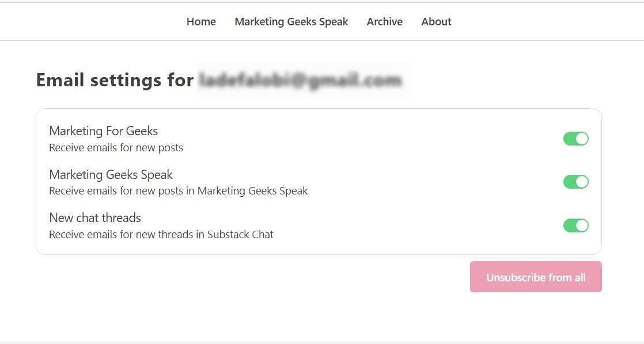Image resolution: width=644 pixels, height=344 pixels.
Task: Select the blurred email address text
Action: click(302, 81)
